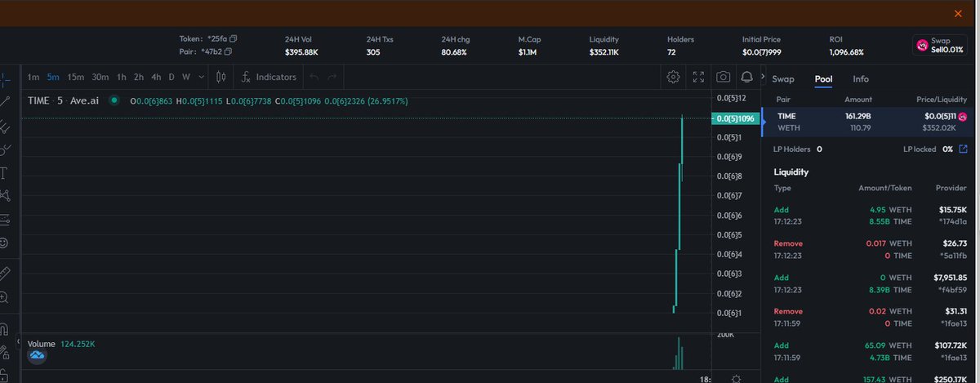Toggle the magnet snap mode
This screenshot has height=383, width=980.
[x=4, y=329]
